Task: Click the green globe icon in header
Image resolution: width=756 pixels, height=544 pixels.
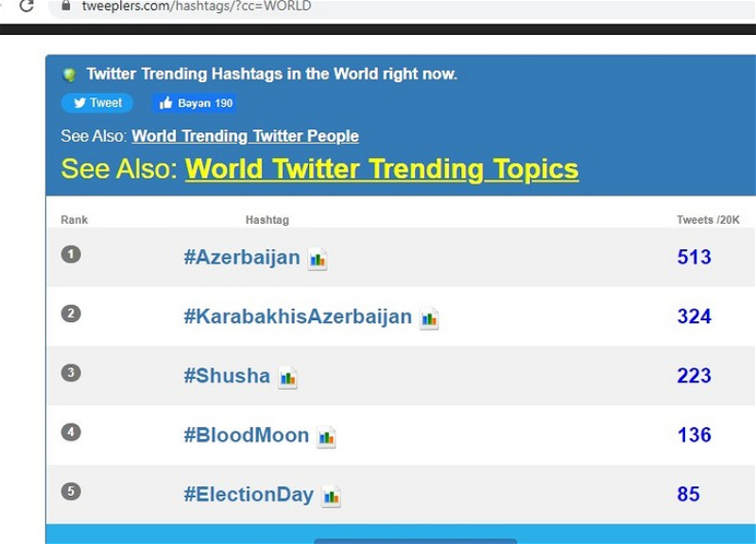Action: tap(69, 75)
